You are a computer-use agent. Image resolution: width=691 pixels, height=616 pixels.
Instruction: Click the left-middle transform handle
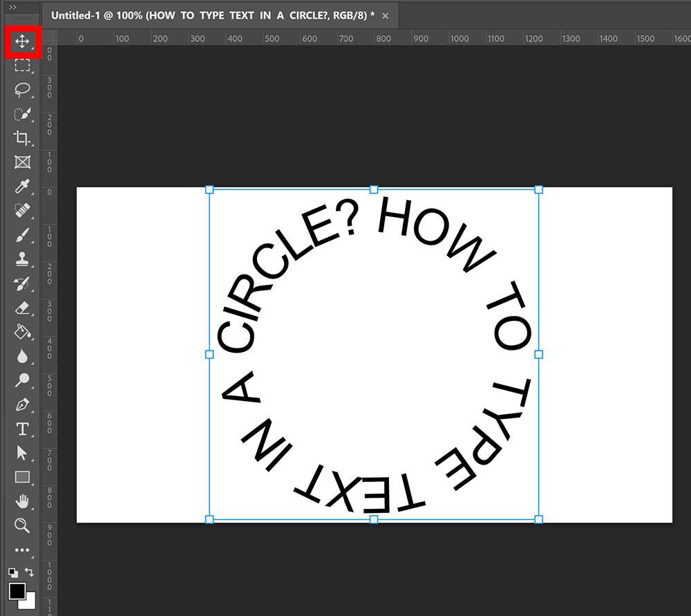pyautogui.click(x=209, y=355)
